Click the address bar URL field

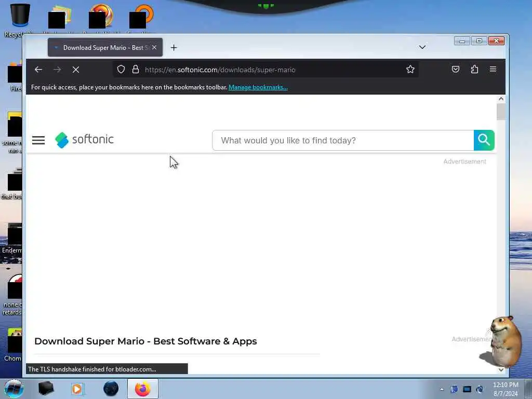[264, 70]
